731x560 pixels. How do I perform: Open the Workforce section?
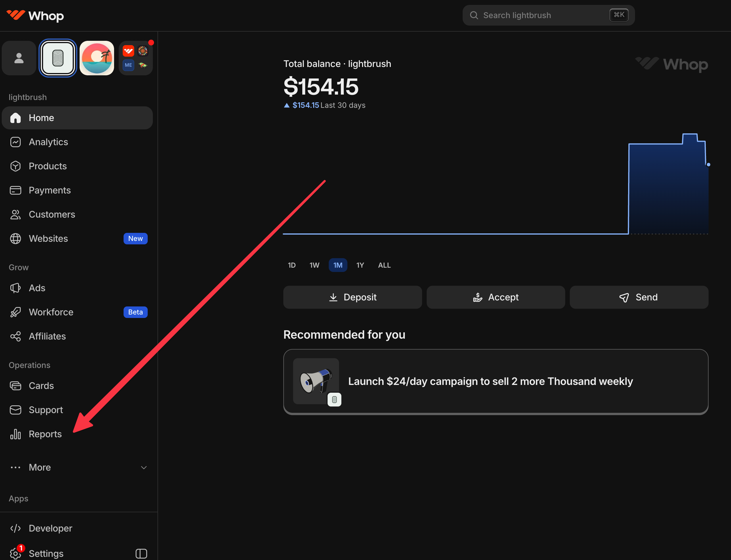(x=77, y=312)
